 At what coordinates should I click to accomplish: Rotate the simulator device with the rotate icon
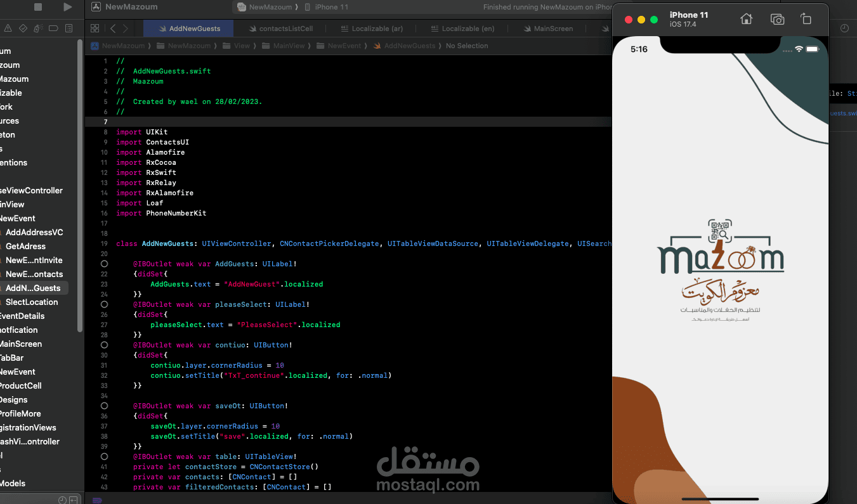tap(806, 19)
